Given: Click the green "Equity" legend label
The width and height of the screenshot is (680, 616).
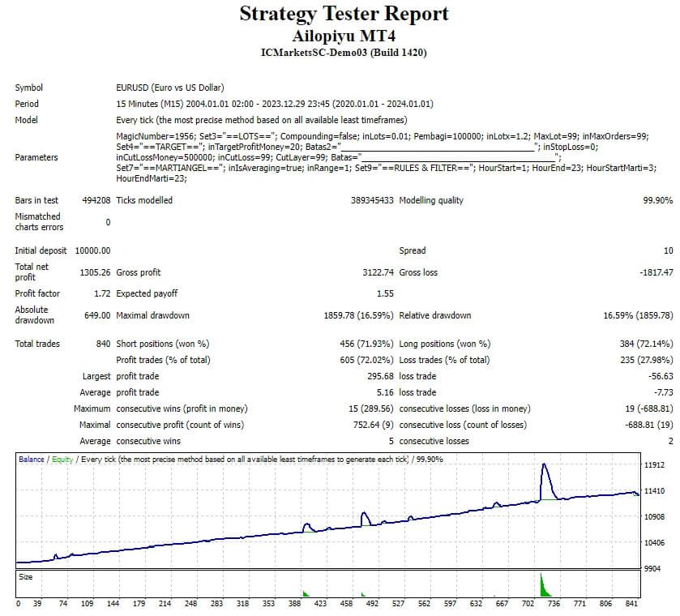Looking at the screenshot, I should pos(62,460).
